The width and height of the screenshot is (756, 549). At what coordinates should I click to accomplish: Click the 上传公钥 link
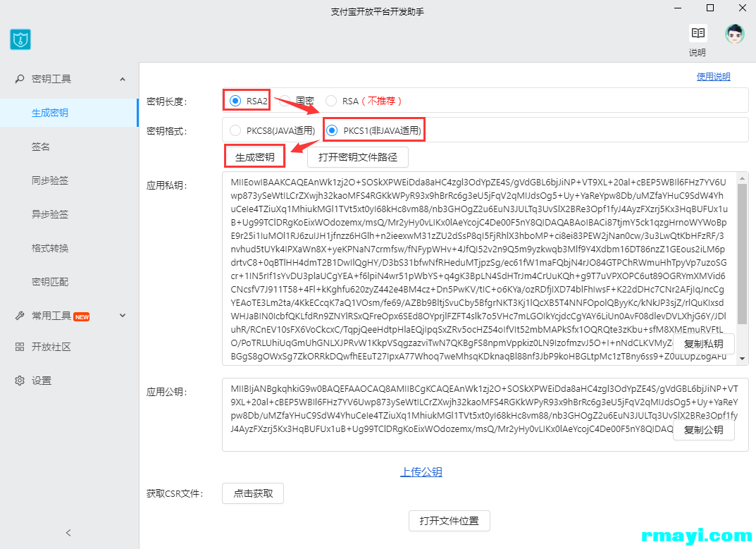pyautogui.click(x=421, y=471)
